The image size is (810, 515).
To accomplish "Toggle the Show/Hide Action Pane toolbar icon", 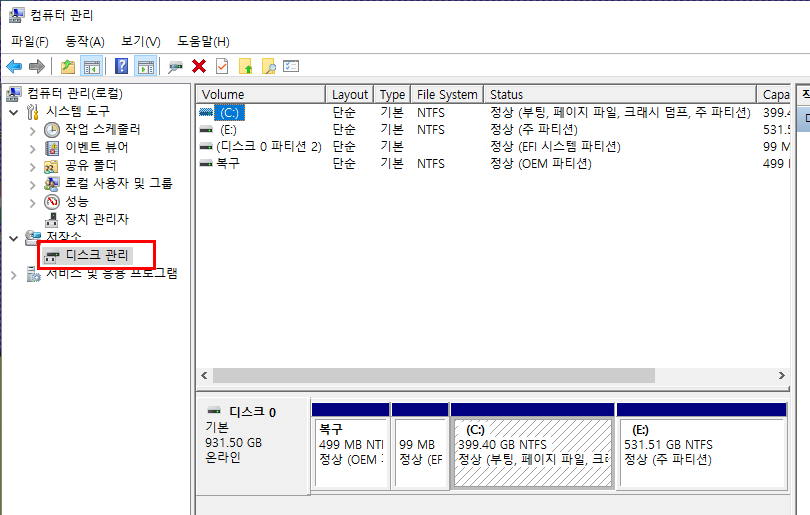I will point(146,66).
